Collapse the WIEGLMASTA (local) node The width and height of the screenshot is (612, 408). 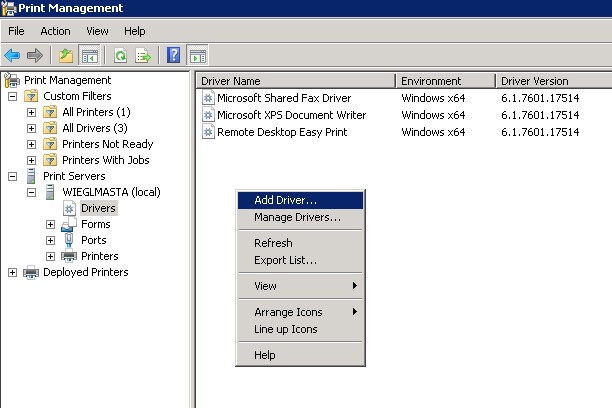(x=32, y=192)
